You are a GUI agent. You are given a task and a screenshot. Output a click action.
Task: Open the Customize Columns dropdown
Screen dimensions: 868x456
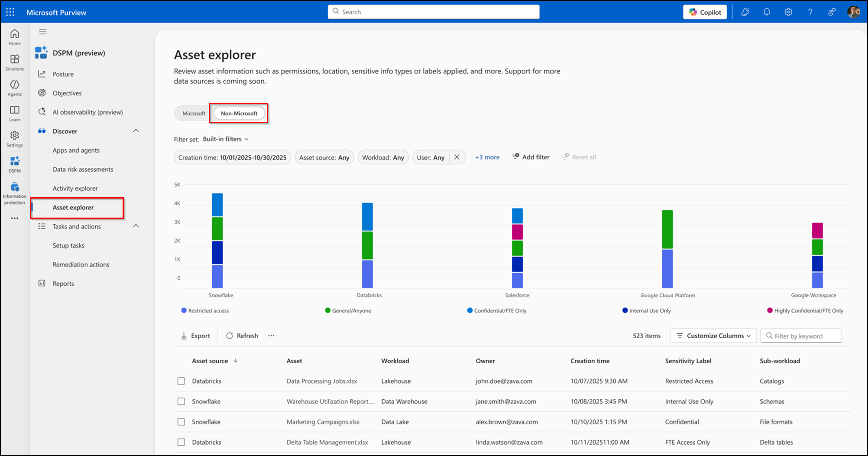click(x=713, y=335)
